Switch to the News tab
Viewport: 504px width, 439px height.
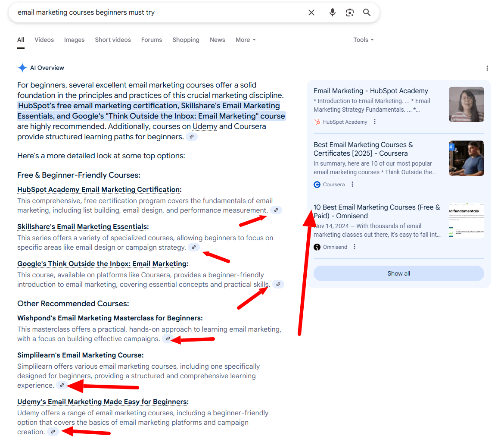[217, 40]
